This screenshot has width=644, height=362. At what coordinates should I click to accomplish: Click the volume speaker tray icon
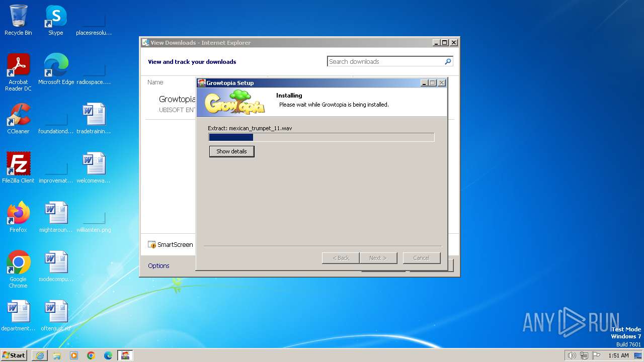point(572,355)
